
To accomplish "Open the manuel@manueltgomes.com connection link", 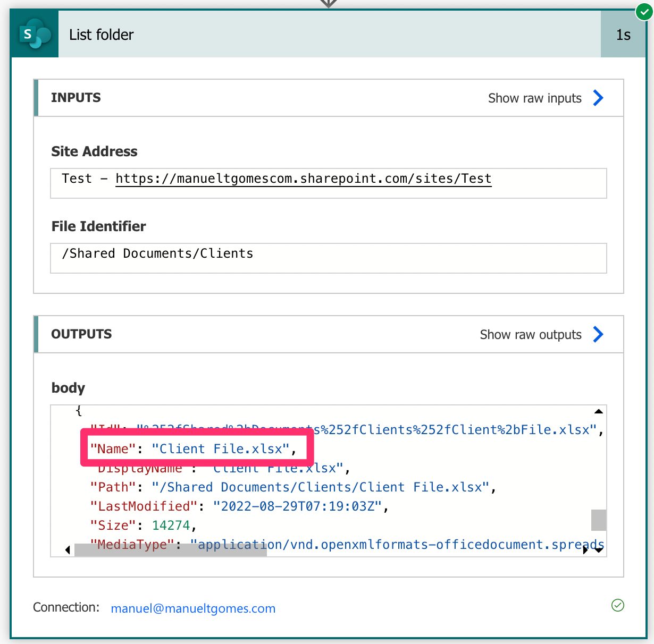I will pyautogui.click(x=193, y=608).
